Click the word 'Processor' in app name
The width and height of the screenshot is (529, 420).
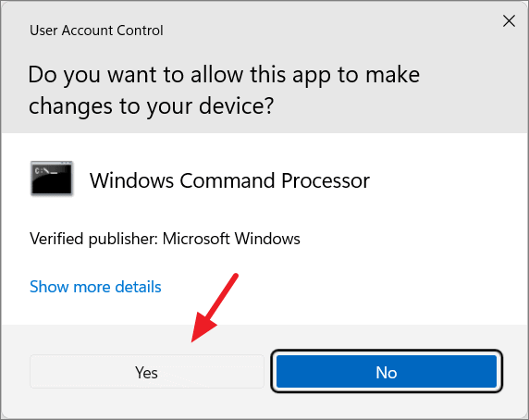pos(326,180)
